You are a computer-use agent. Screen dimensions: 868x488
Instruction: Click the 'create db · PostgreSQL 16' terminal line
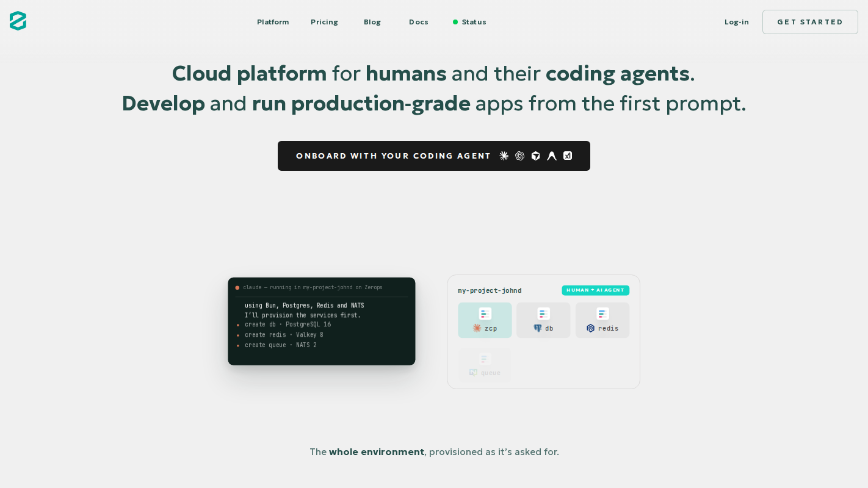[288, 325]
